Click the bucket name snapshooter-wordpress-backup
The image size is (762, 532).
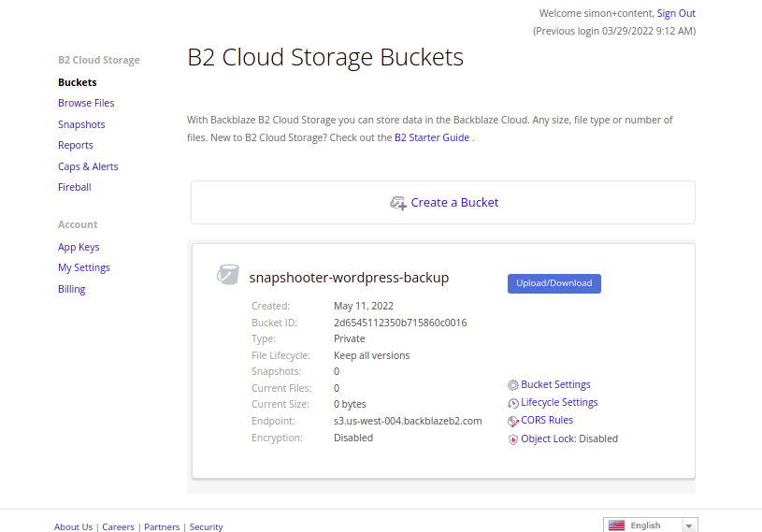coord(349,278)
